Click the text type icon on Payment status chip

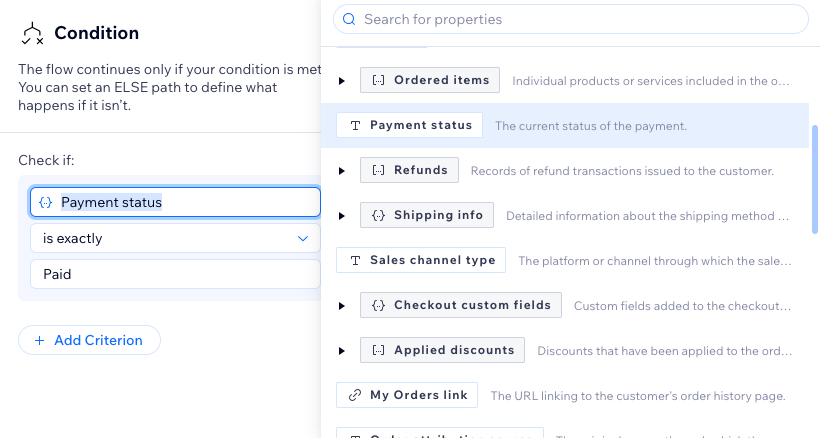[x=355, y=125]
